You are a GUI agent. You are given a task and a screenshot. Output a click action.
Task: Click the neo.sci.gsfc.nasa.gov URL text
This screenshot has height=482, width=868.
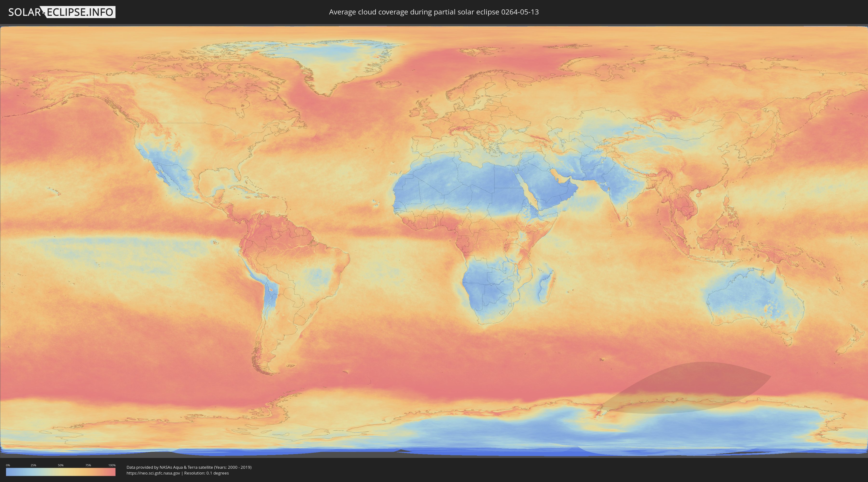tap(153, 473)
